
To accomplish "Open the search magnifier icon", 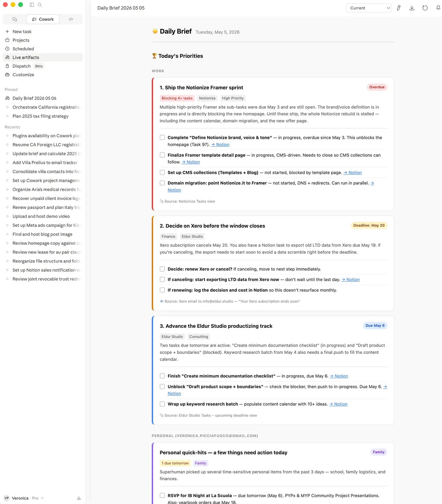I will tap(40, 5).
